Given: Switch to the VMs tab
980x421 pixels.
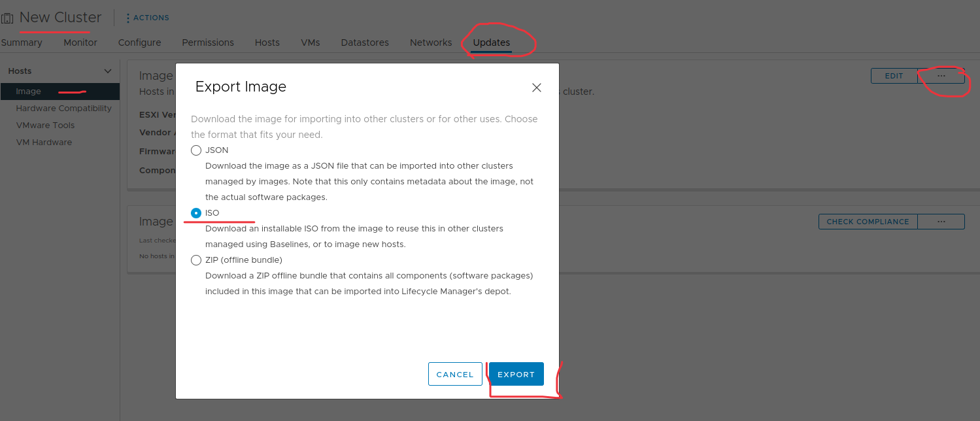Looking at the screenshot, I should click(x=310, y=42).
